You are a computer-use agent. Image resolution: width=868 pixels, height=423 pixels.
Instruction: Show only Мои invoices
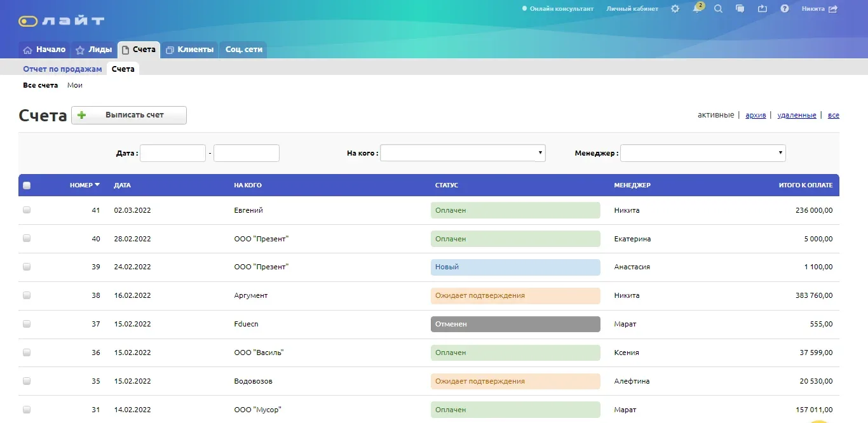click(x=75, y=85)
